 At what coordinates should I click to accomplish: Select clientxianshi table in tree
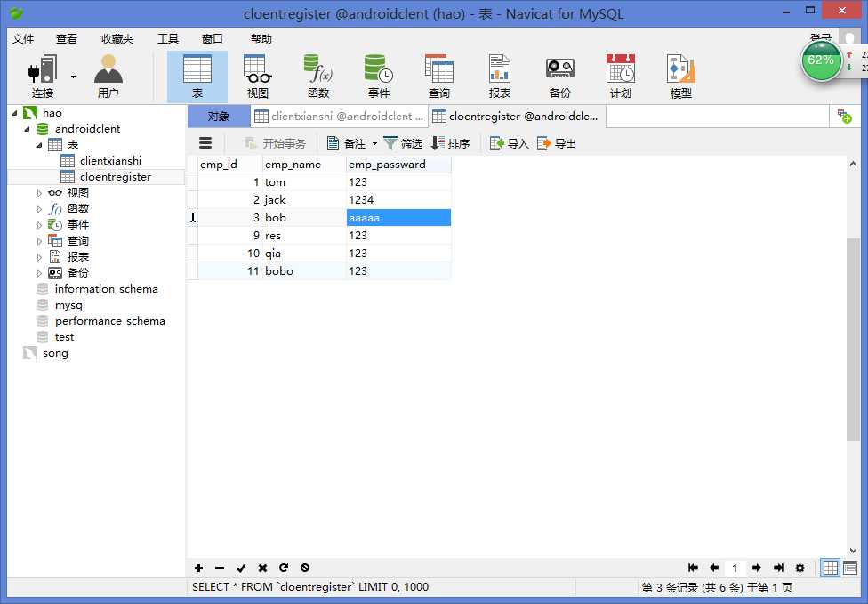[110, 160]
